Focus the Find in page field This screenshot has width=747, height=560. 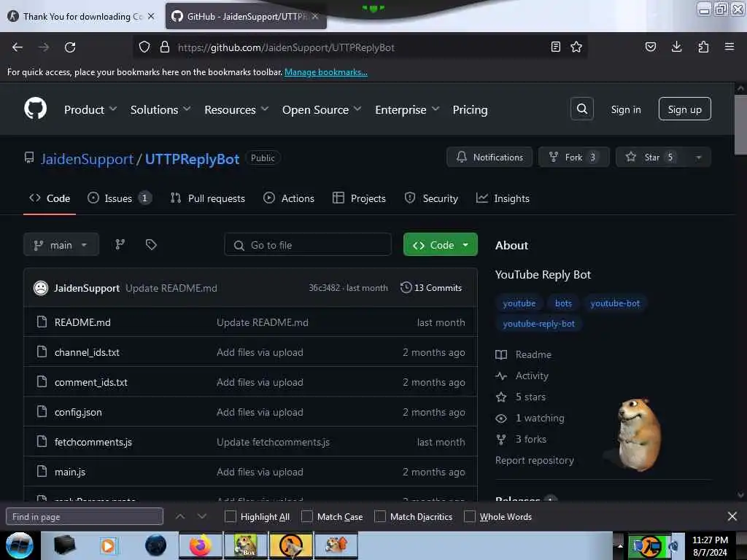pyautogui.click(x=85, y=516)
